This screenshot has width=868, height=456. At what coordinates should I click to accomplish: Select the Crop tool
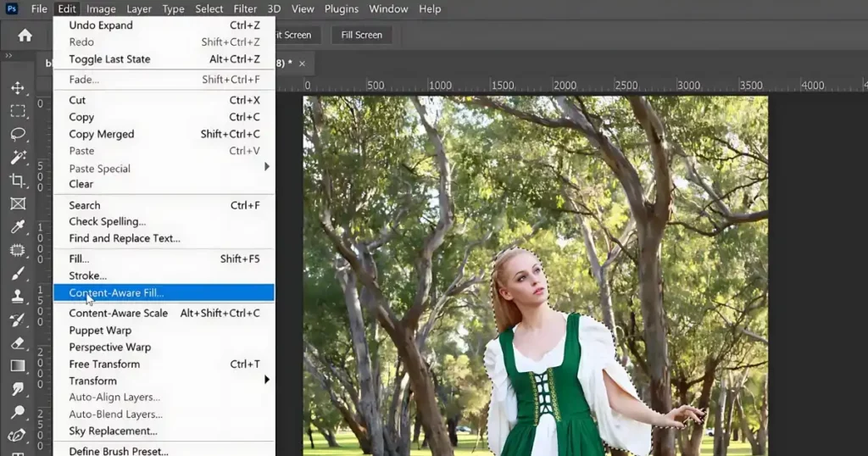(18, 181)
